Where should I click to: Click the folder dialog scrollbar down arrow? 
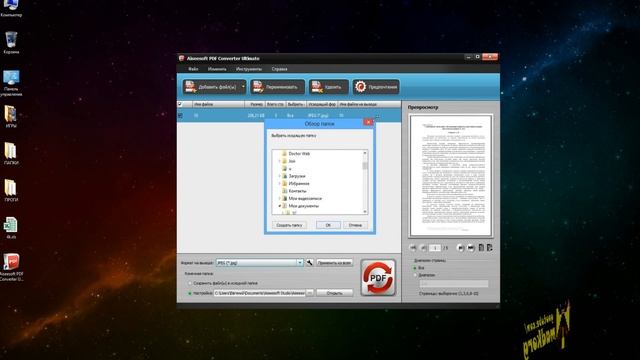point(365,211)
